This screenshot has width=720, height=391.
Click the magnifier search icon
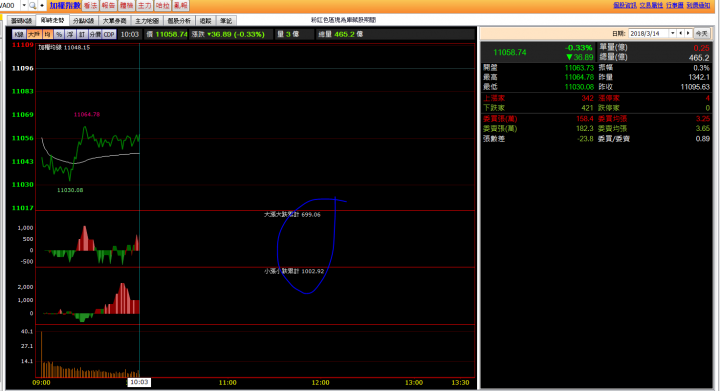[x=33, y=6]
